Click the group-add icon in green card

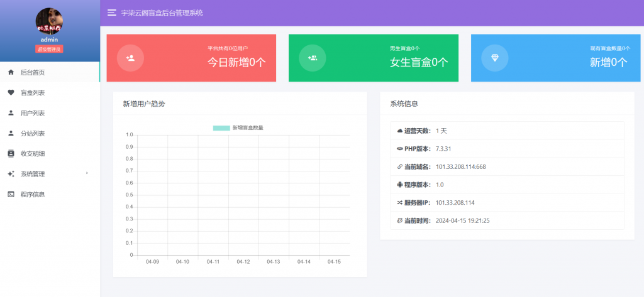pyautogui.click(x=312, y=58)
